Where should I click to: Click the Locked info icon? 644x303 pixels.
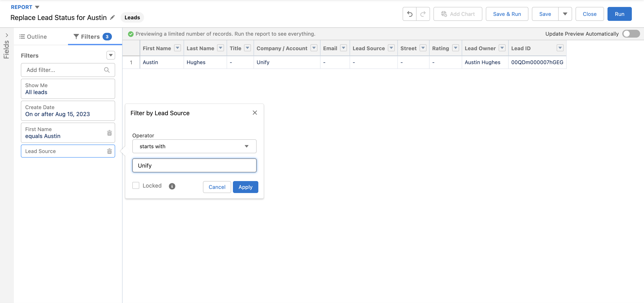pyautogui.click(x=172, y=186)
